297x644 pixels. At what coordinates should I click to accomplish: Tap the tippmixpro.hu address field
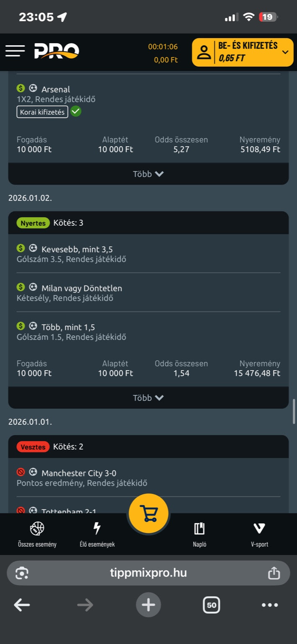(148, 573)
